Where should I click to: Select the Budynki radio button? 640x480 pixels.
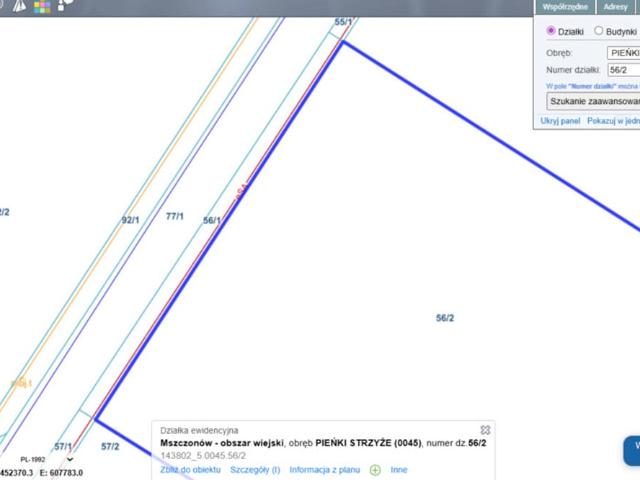coord(599,31)
